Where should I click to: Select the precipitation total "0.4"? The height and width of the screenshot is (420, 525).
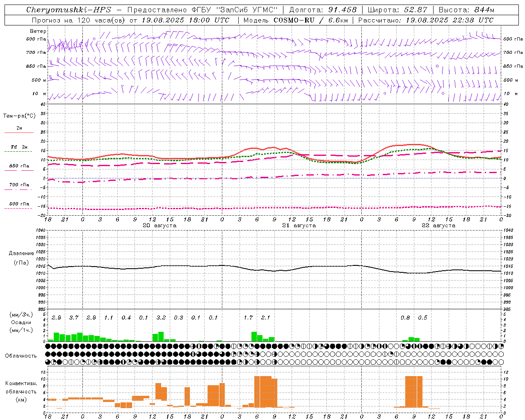(126, 318)
